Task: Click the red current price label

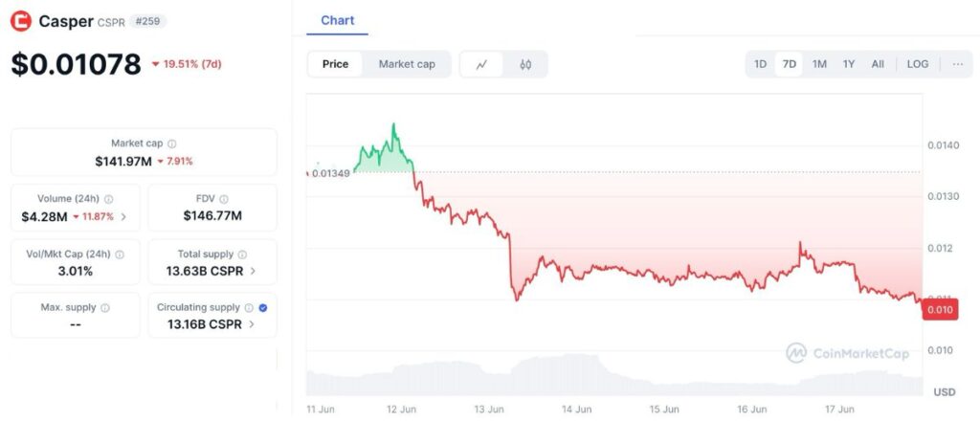Action: 941,310
